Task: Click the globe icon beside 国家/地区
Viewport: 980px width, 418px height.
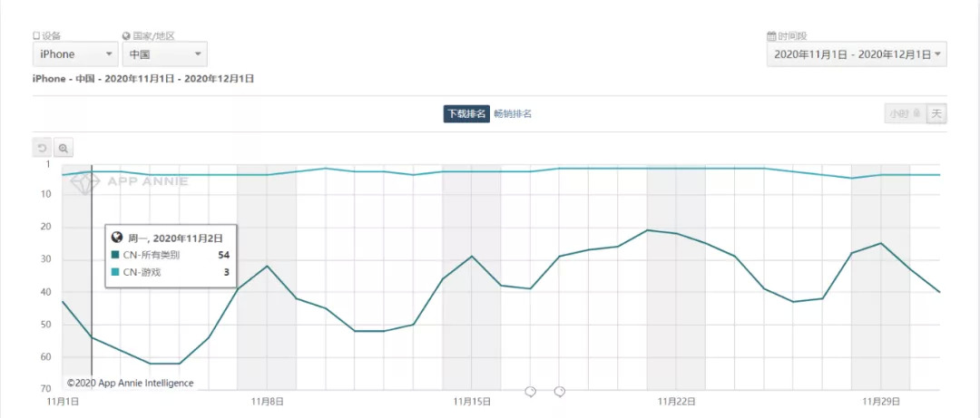Action: [125, 36]
